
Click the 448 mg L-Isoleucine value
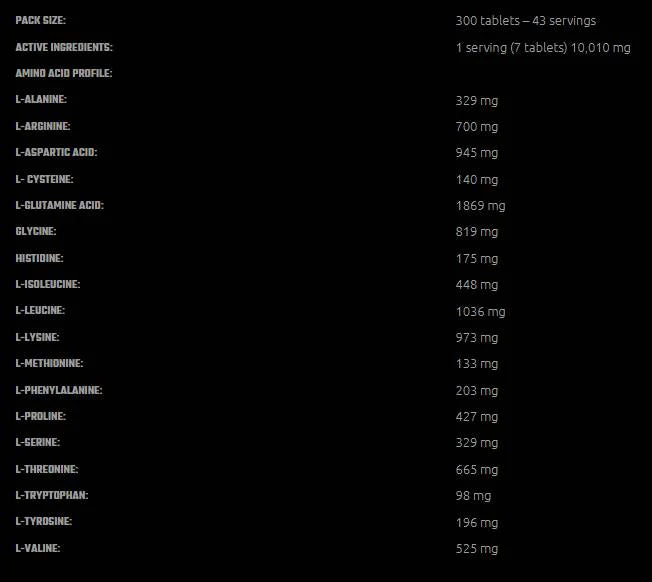tap(476, 285)
